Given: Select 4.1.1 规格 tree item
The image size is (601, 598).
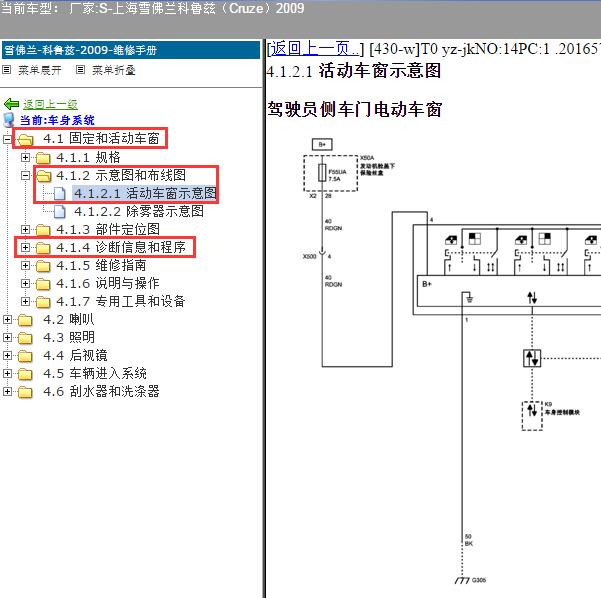Looking at the screenshot, I should click(x=88, y=157).
